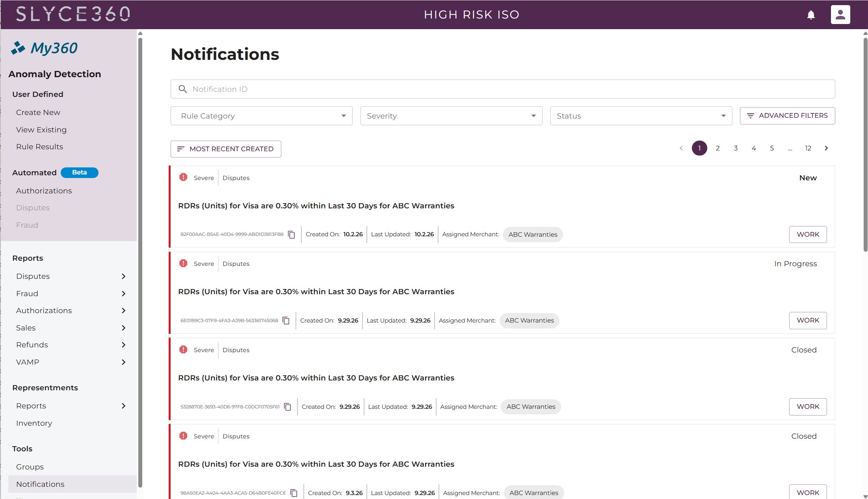The width and height of the screenshot is (868, 499).
Task: Open View Existing rules
Action: pyautogui.click(x=41, y=130)
